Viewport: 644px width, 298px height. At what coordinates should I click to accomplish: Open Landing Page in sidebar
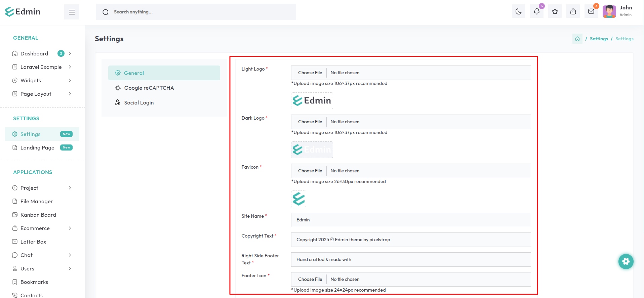pos(37,147)
